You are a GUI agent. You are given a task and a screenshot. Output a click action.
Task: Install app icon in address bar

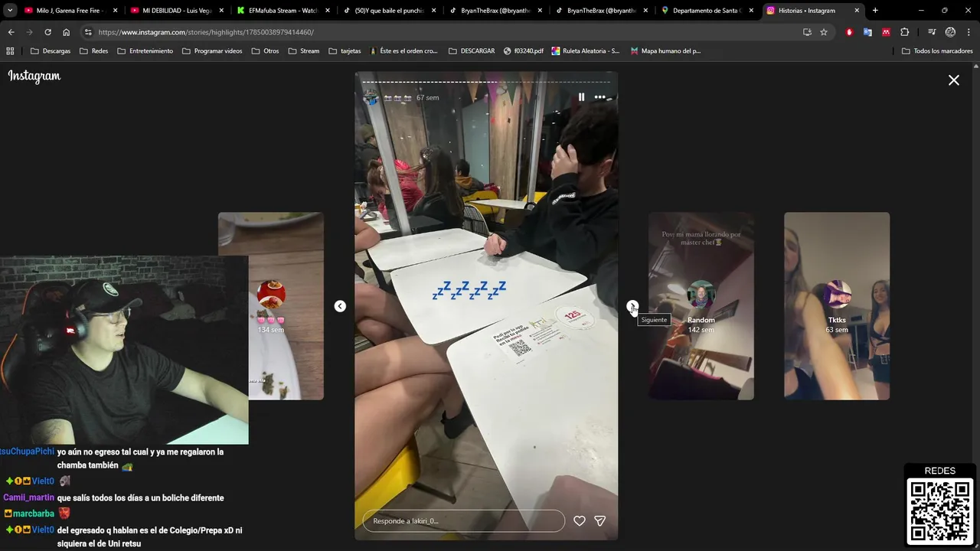point(807,32)
